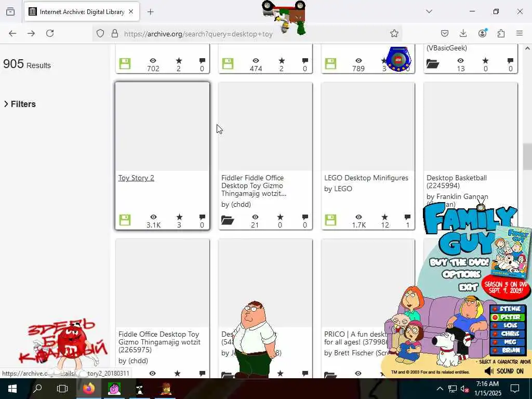
Task: Click the browser forward arrow
Action: [31, 33]
